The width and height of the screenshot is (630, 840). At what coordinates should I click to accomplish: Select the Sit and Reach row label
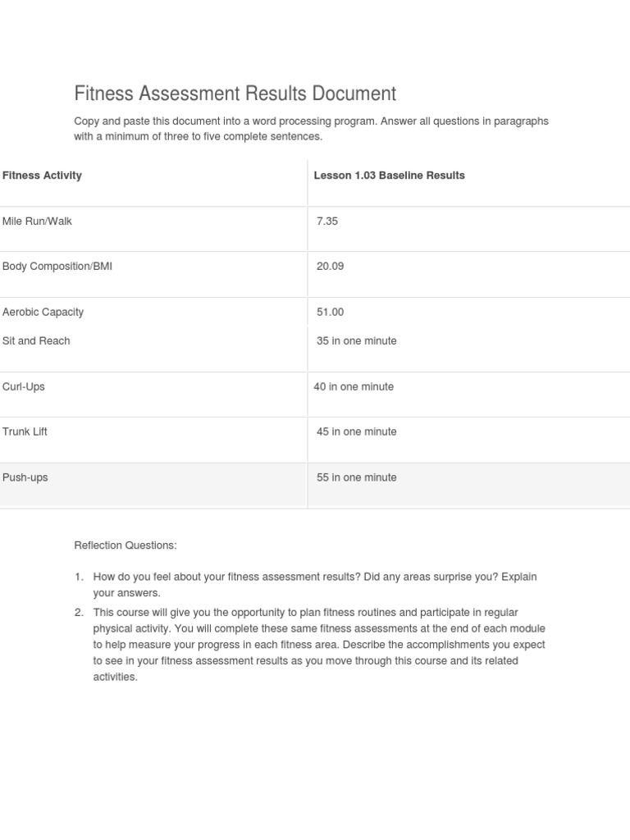(36, 341)
